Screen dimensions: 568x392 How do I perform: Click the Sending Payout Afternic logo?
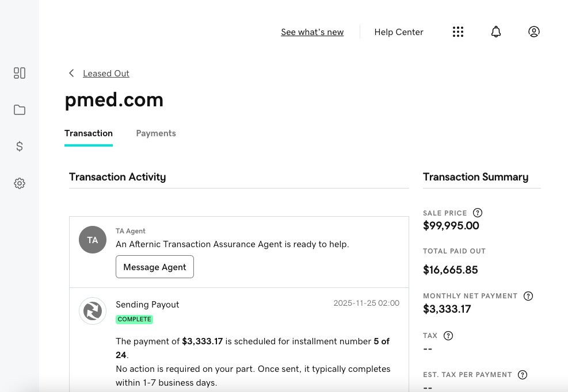click(x=93, y=311)
